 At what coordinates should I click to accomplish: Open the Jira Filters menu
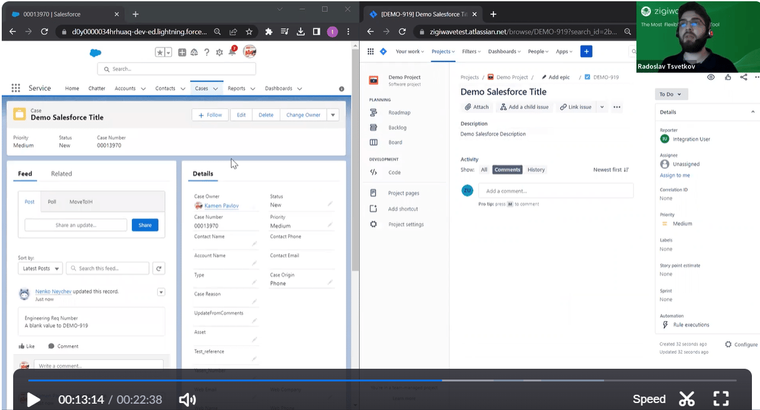tap(471, 51)
